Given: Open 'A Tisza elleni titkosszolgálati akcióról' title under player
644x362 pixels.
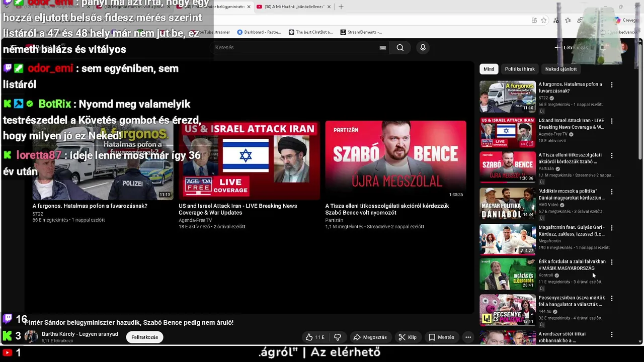Looking at the screenshot, I should tap(387, 209).
